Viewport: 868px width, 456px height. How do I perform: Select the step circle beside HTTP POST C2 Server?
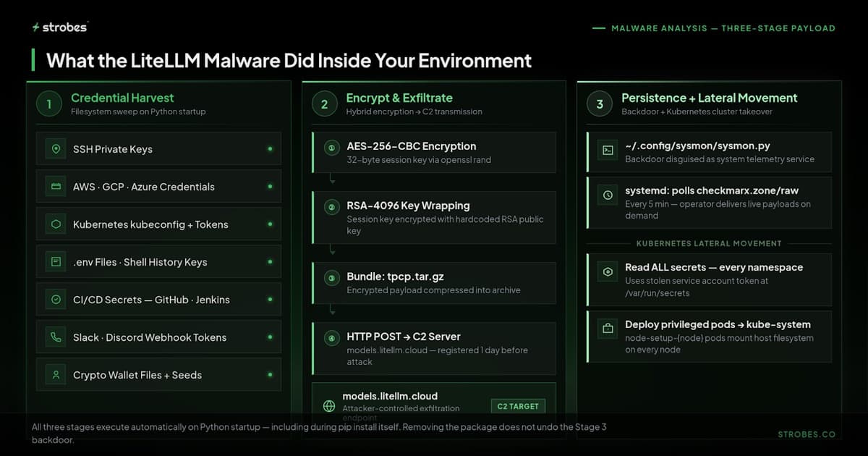pos(332,337)
